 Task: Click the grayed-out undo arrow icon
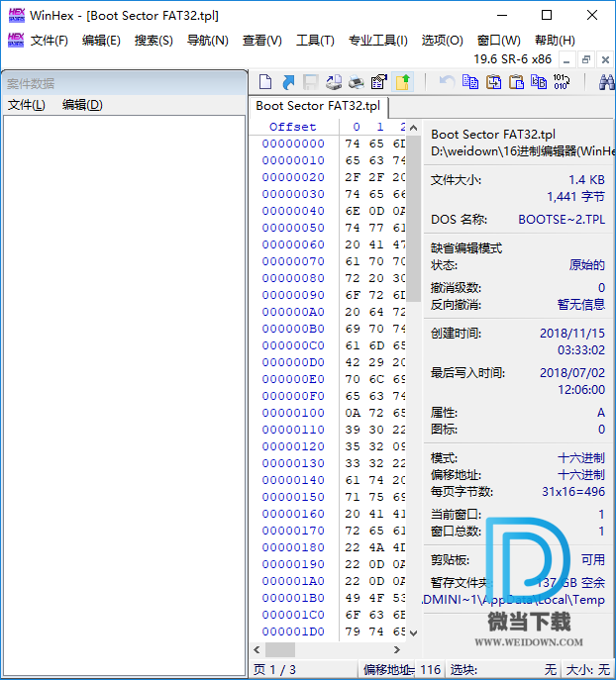(447, 82)
